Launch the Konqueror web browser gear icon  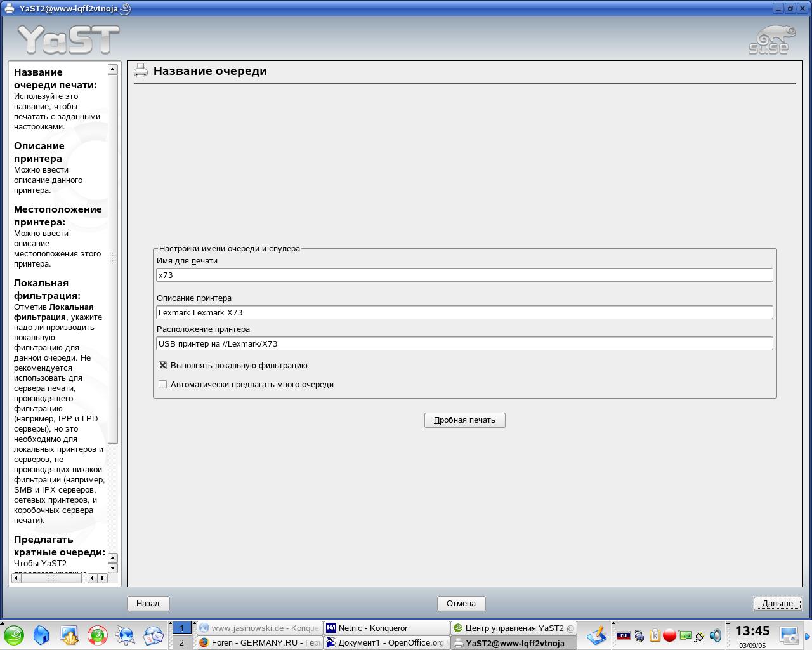(x=126, y=635)
